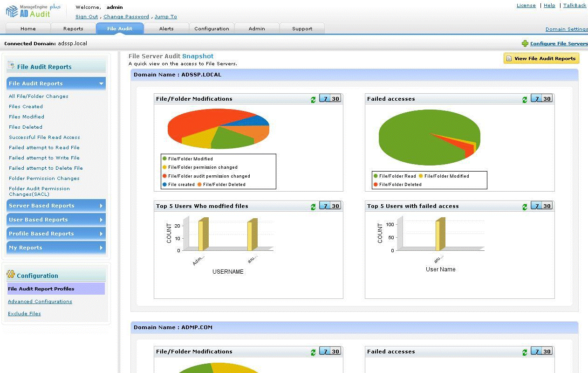This screenshot has height=373, width=588.
Task: Switch to the Alerts tab
Action: 166,28
